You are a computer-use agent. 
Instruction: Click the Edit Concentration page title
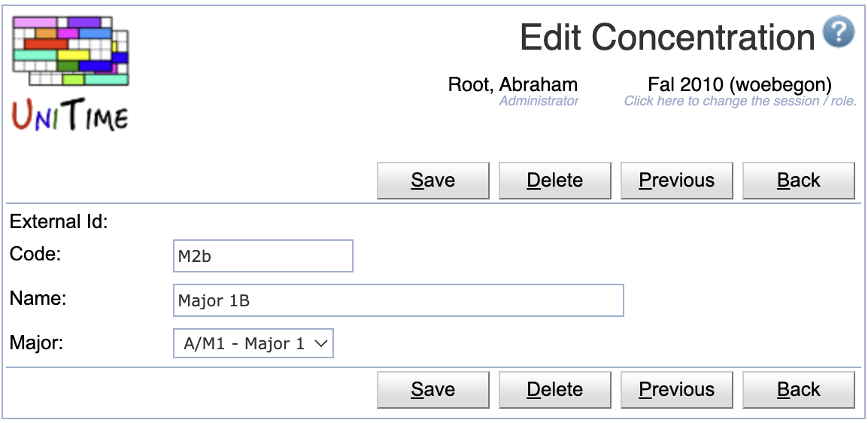[x=667, y=38]
